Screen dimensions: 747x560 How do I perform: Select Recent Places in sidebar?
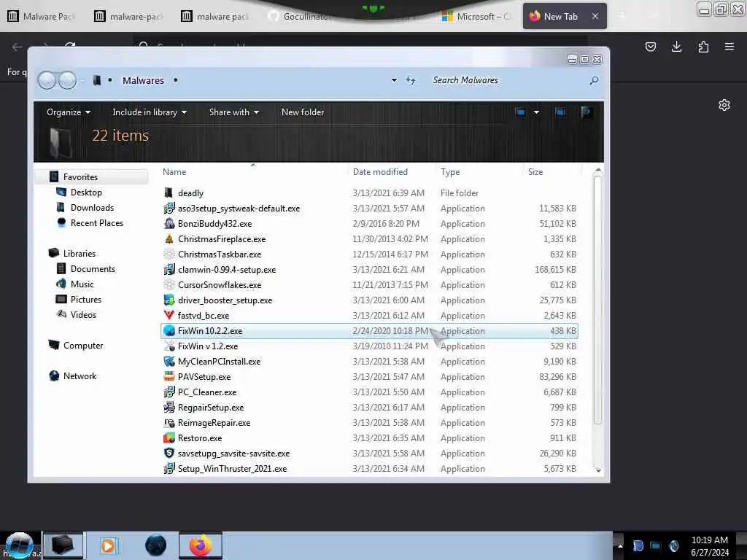(x=97, y=223)
